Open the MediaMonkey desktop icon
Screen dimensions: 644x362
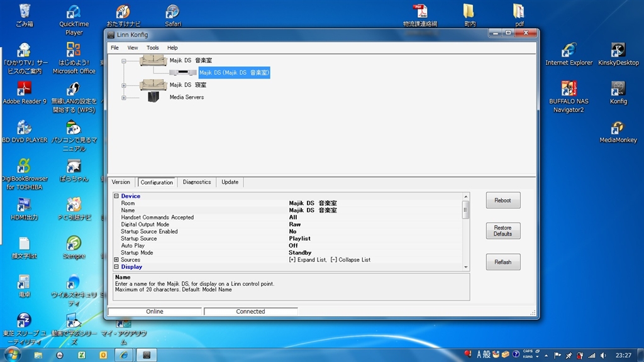(618, 128)
